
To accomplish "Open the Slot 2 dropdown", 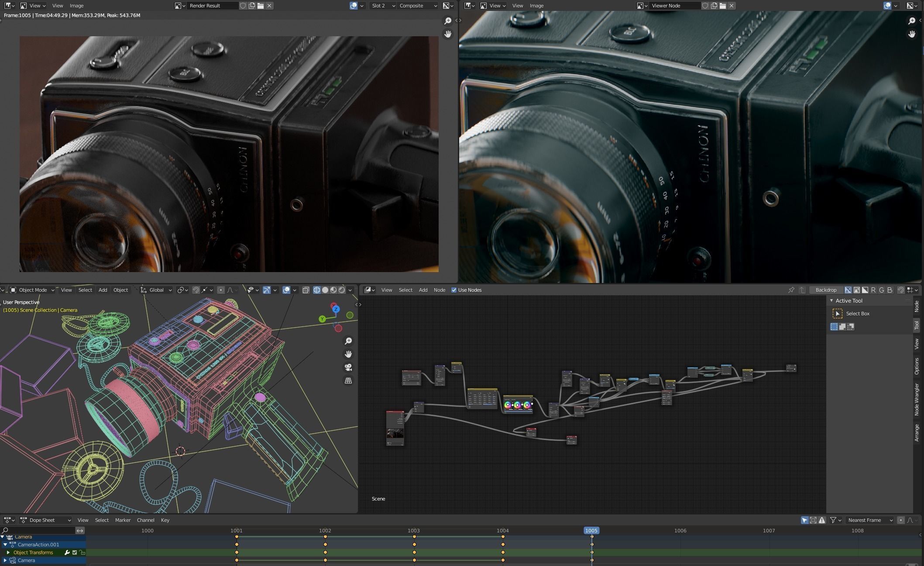I will point(383,6).
